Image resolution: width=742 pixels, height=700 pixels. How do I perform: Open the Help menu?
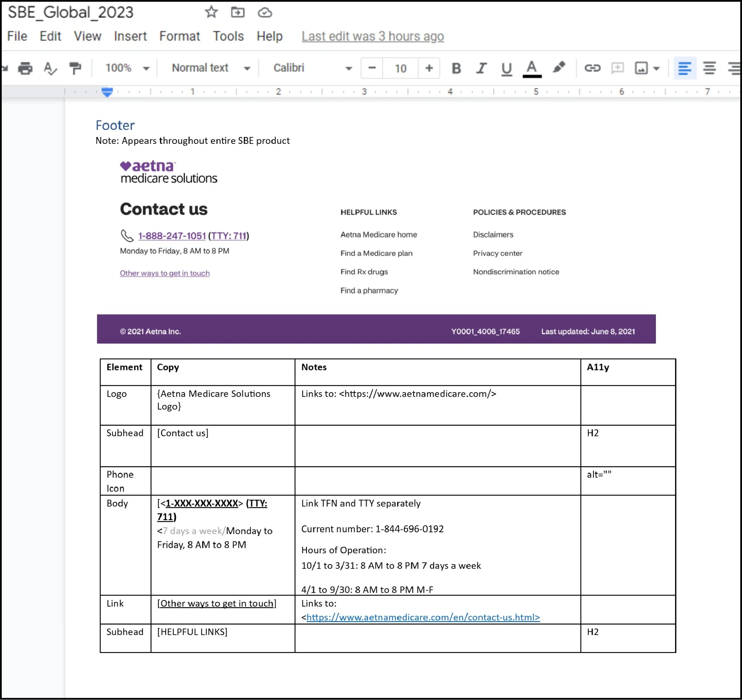pos(269,36)
